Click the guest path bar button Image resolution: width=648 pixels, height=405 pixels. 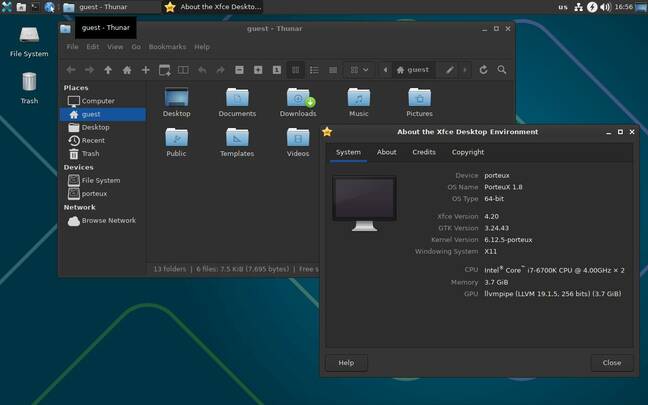tap(412, 70)
